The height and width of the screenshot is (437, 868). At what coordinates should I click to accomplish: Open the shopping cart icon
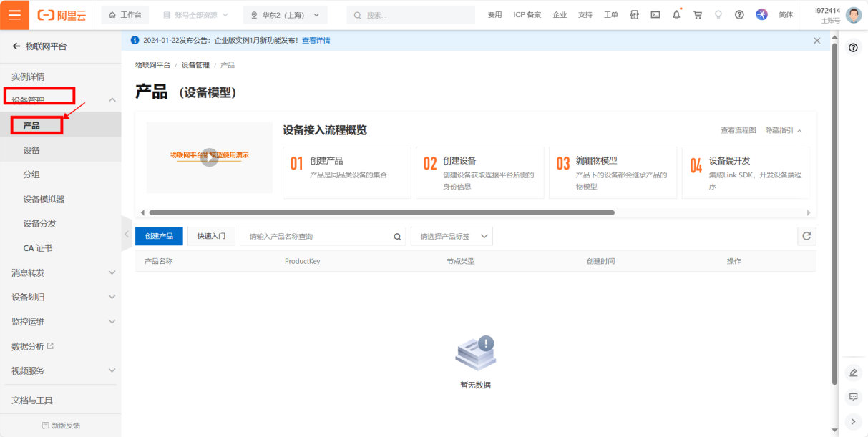pos(698,15)
